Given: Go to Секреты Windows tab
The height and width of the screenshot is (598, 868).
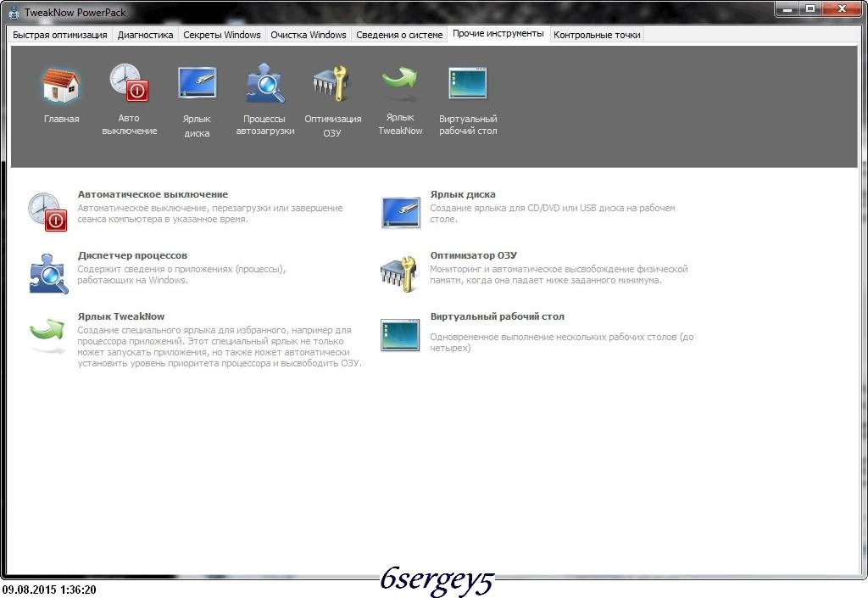Looking at the screenshot, I should point(222,35).
